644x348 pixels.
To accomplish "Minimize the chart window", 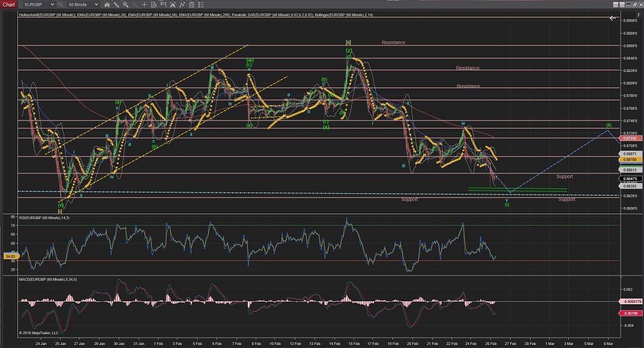I will coord(629,5).
